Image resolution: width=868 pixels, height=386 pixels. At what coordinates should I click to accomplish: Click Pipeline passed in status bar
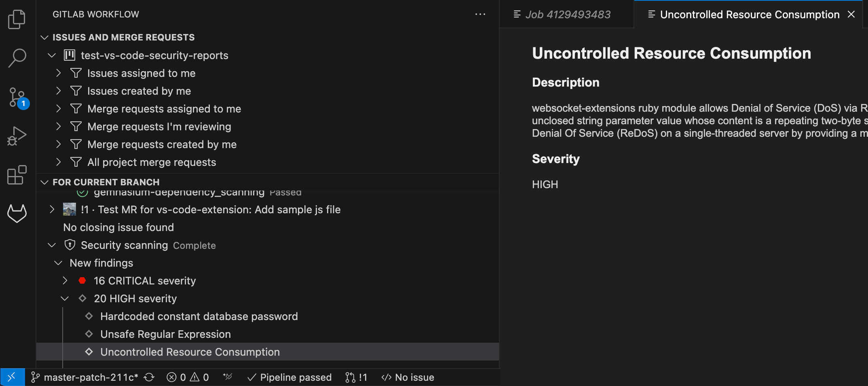click(x=289, y=377)
